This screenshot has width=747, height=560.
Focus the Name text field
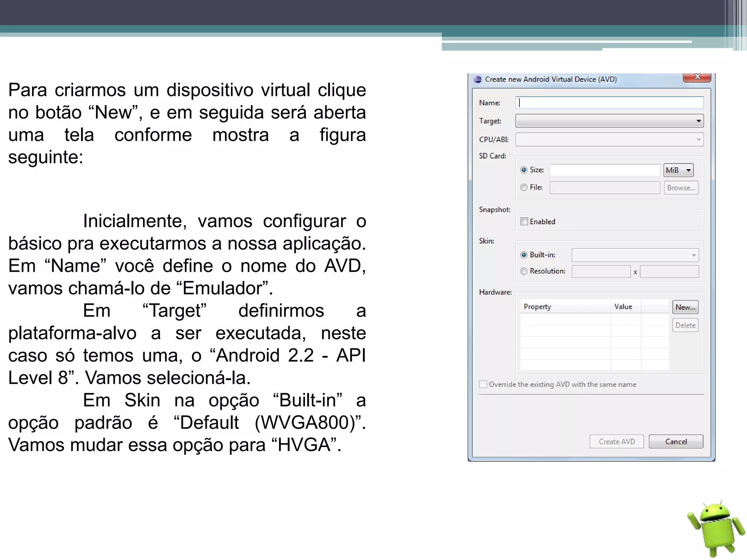(609, 103)
